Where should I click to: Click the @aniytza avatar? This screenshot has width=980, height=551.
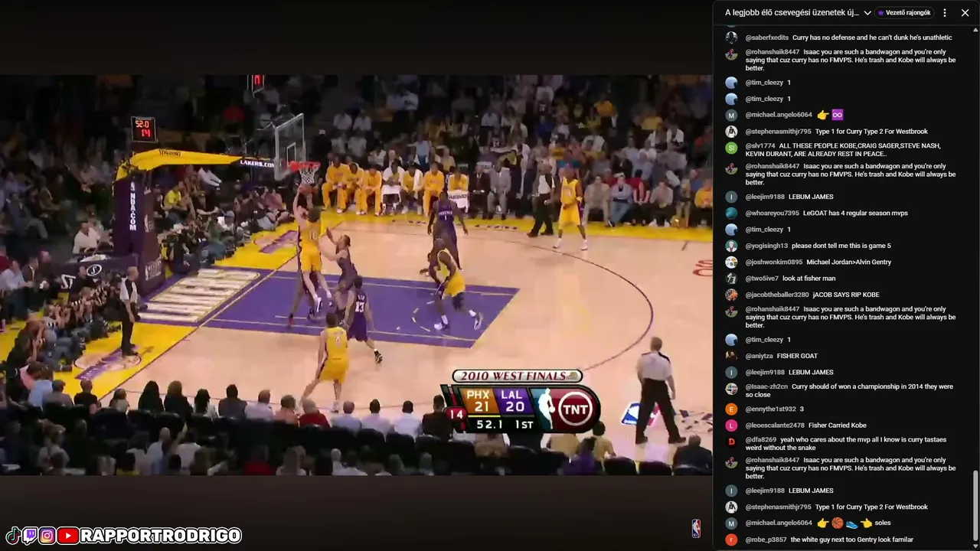(x=731, y=356)
